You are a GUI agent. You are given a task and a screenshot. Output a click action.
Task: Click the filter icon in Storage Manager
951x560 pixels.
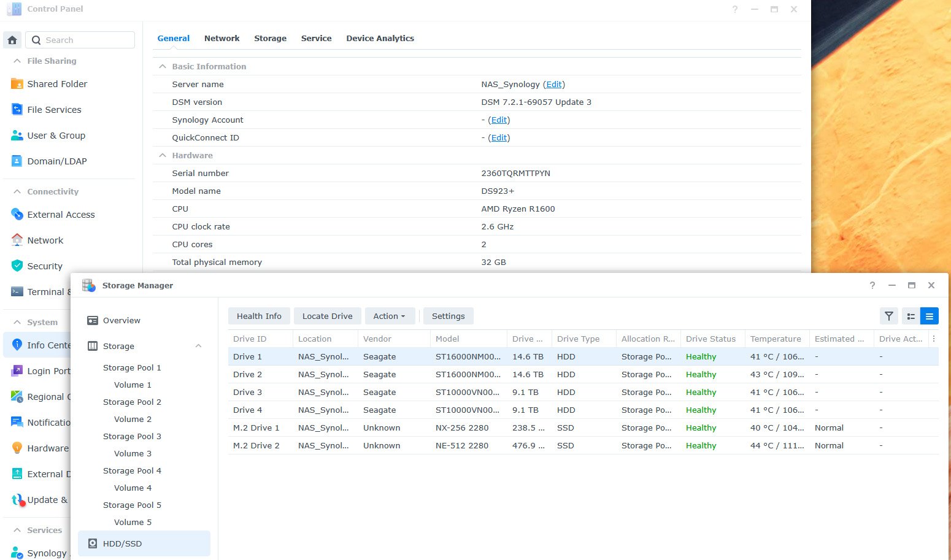888,316
